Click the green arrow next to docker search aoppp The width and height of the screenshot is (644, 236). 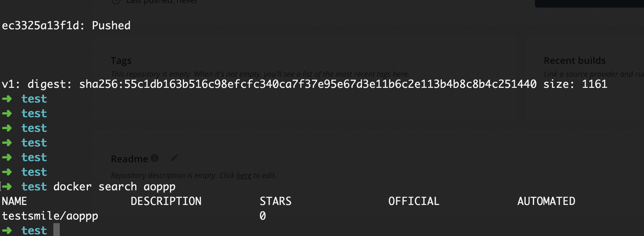[x=7, y=187]
